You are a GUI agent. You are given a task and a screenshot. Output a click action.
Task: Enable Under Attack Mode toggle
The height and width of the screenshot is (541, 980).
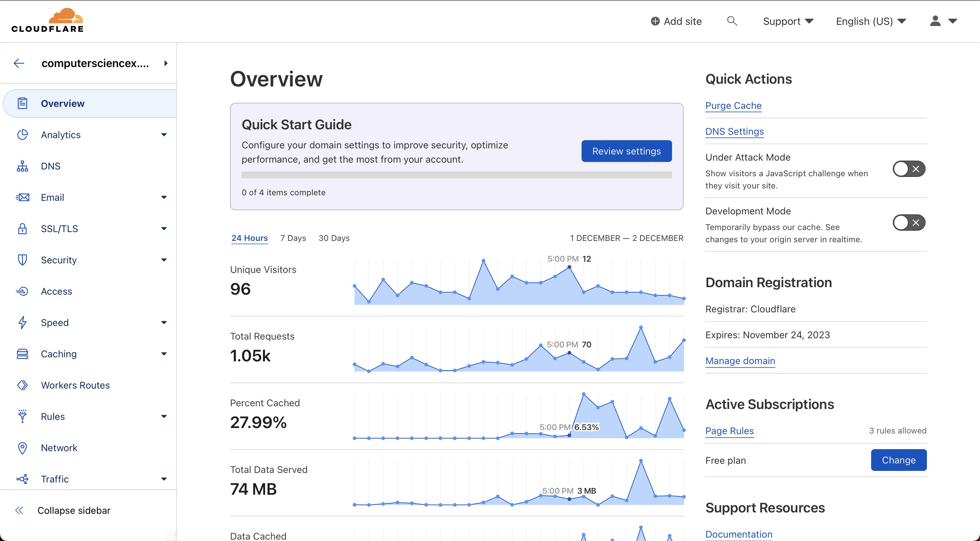coord(909,169)
